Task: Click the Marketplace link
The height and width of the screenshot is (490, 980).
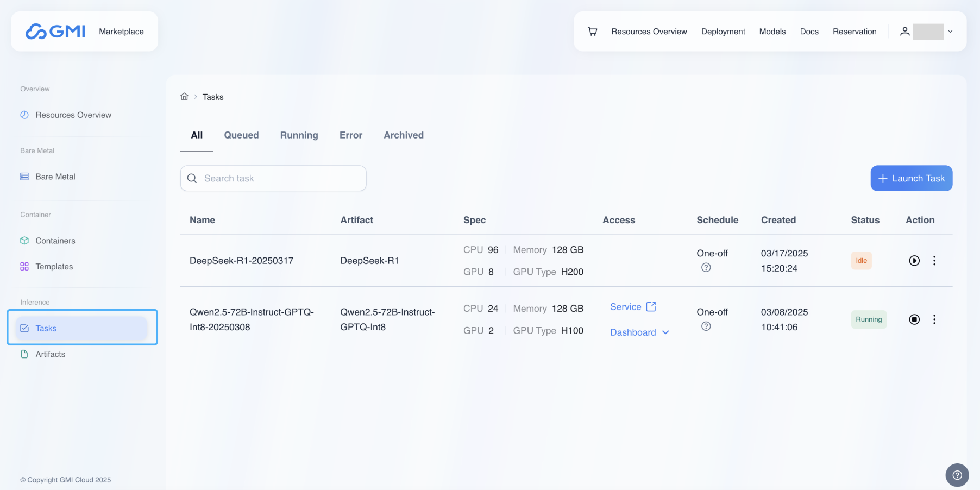Action: pyautogui.click(x=121, y=32)
